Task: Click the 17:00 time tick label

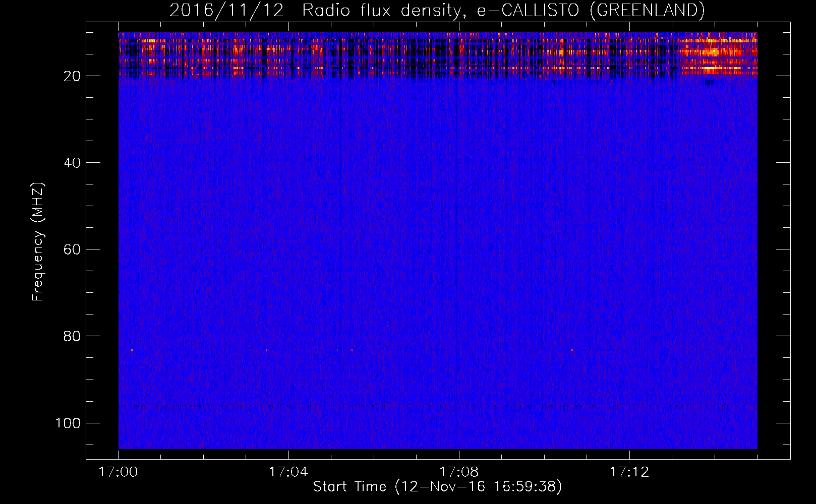Action: (118, 472)
